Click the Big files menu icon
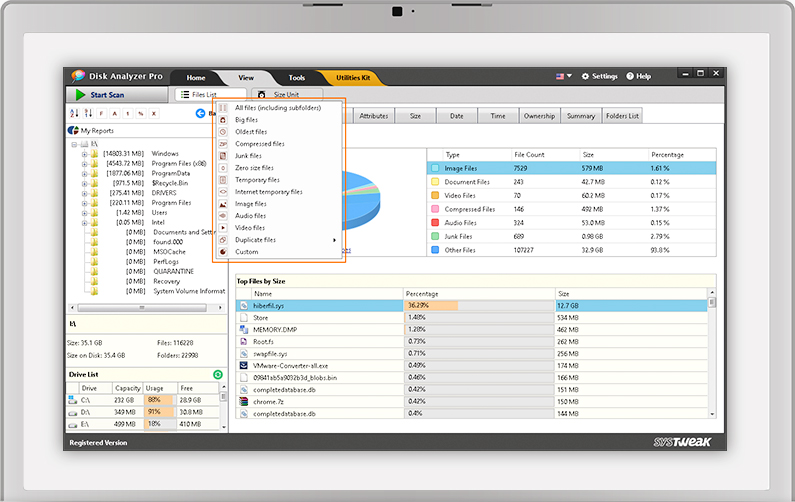Viewport: 795px width, 502px height. (223, 120)
